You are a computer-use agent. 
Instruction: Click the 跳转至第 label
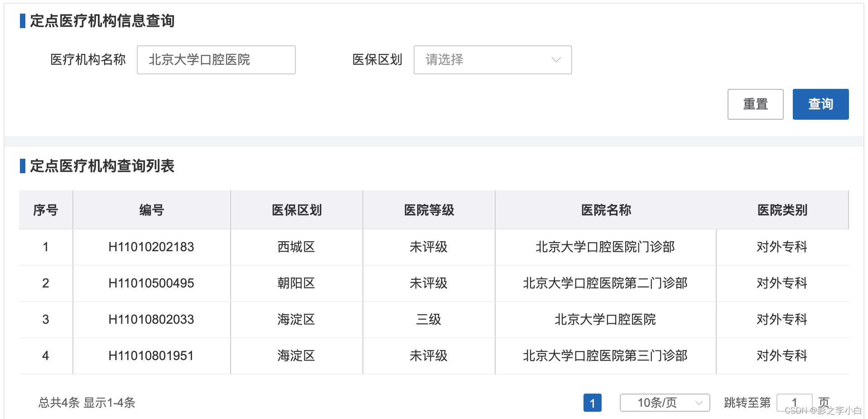[747, 403]
